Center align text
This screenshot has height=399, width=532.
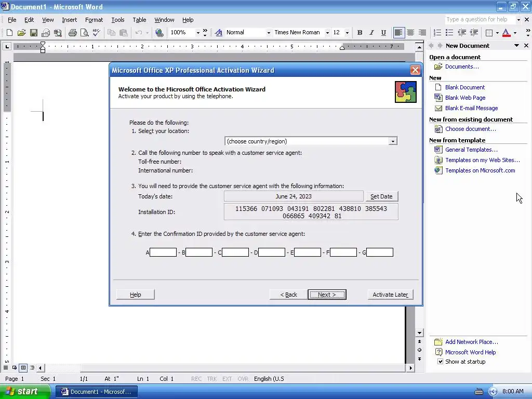click(x=410, y=33)
